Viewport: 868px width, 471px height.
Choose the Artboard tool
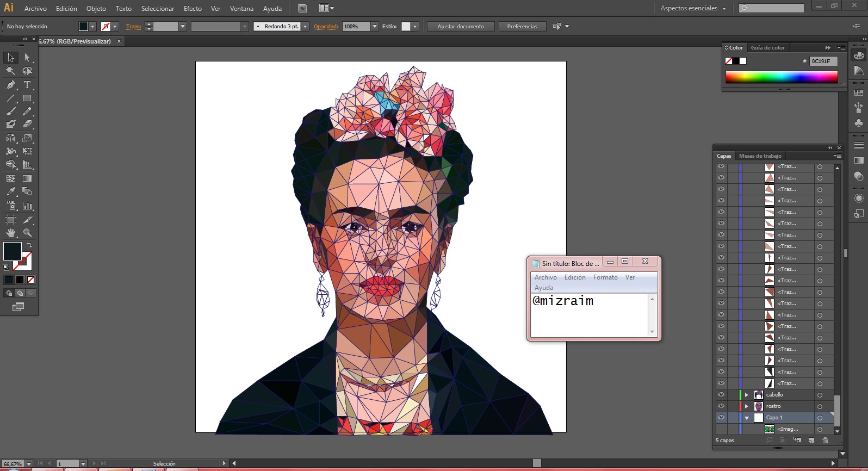click(x=10, y=220)
